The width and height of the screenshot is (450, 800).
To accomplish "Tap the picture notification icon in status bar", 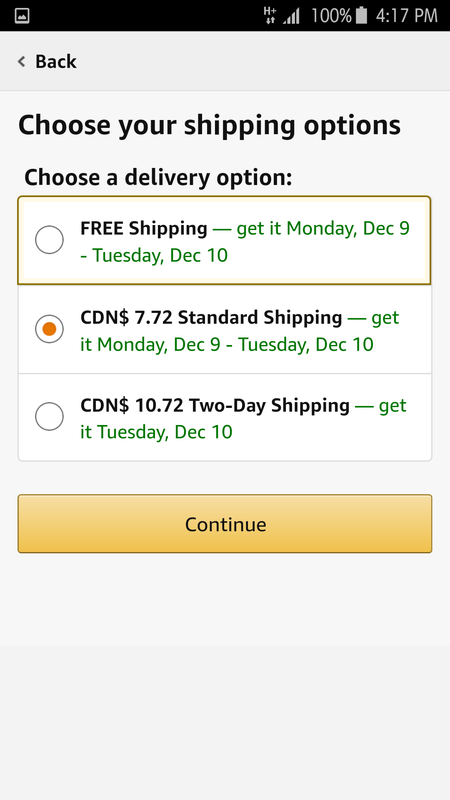I will point(22,16).
